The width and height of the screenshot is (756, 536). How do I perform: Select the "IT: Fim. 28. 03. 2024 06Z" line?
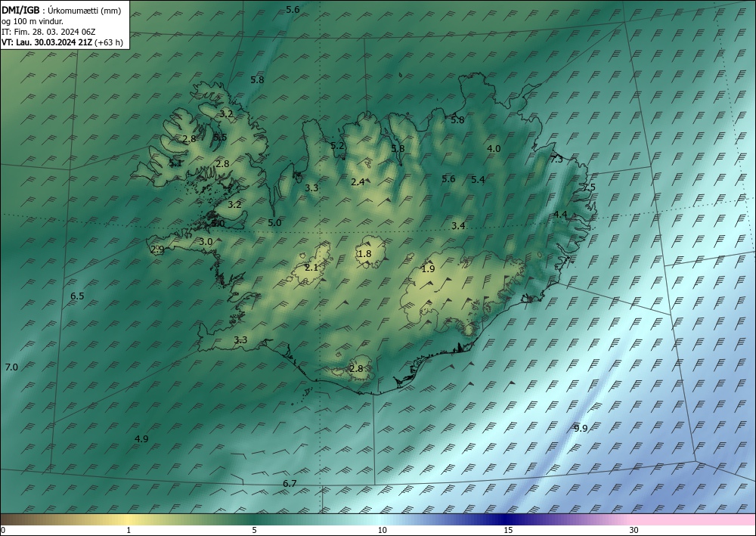[48, 32]
